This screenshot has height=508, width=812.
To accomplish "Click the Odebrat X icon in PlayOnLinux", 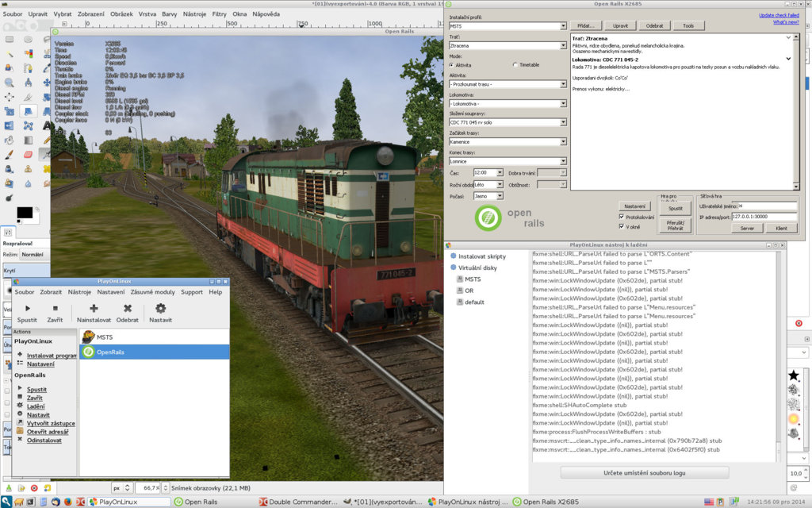I will point(127,309).
